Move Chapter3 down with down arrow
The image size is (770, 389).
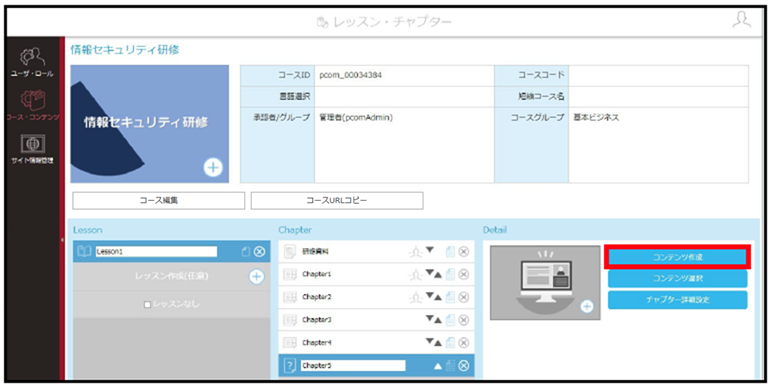430,319
